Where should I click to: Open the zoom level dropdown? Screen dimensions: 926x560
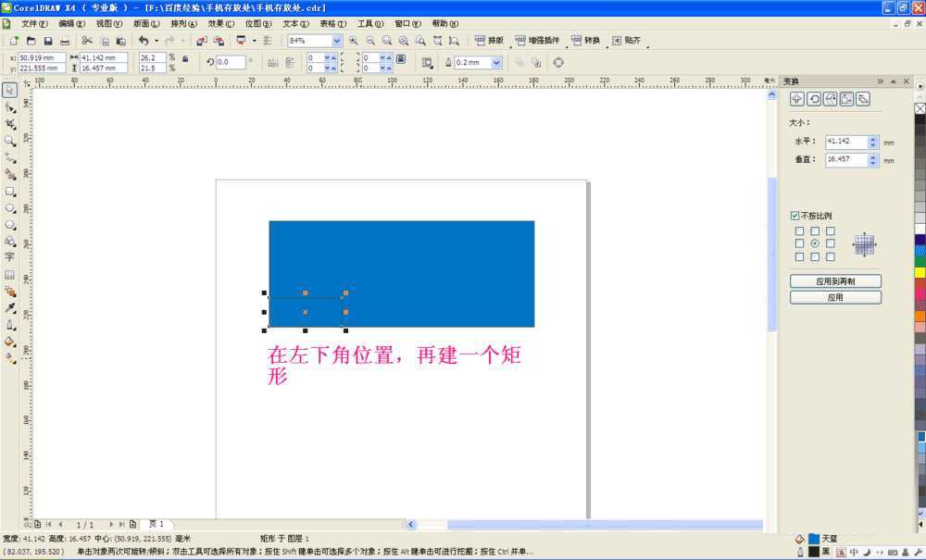(338, 40)
